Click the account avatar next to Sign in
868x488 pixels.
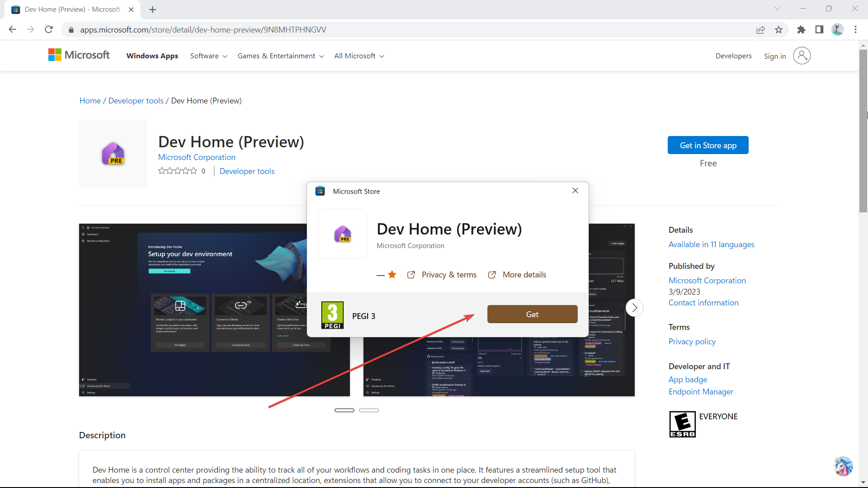pyautogui.click(x=802, y=56)
